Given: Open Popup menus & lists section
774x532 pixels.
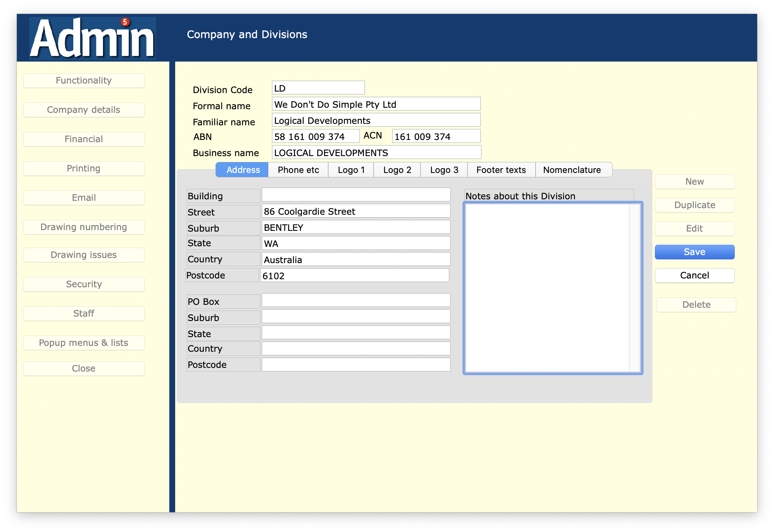Looking at the screenshot, I should (84, 343).
